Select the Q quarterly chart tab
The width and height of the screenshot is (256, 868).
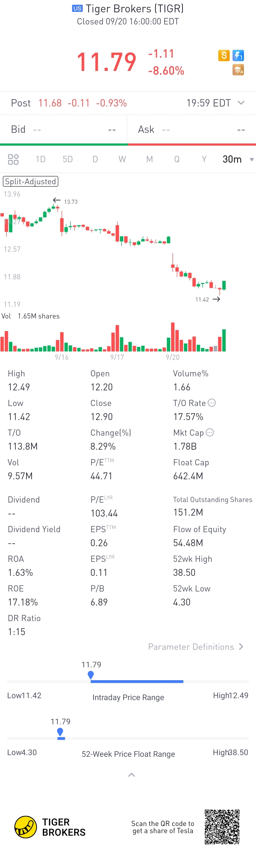click(177, 159)
